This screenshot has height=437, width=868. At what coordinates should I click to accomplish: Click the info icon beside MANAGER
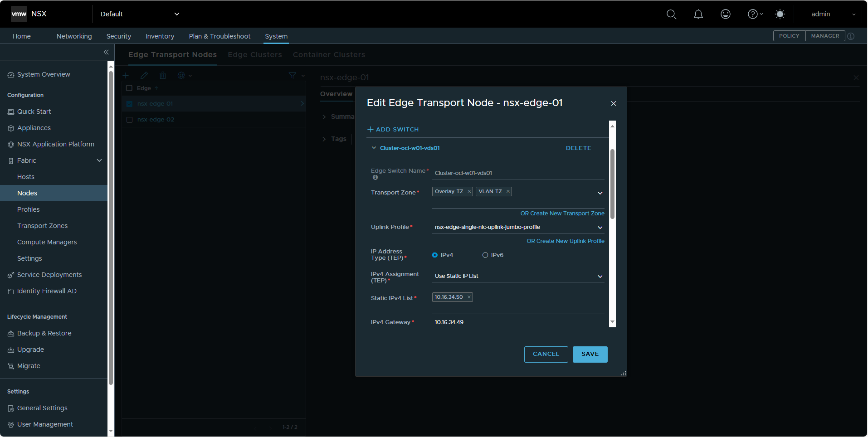pyautogui.click(x=851, y=36)
